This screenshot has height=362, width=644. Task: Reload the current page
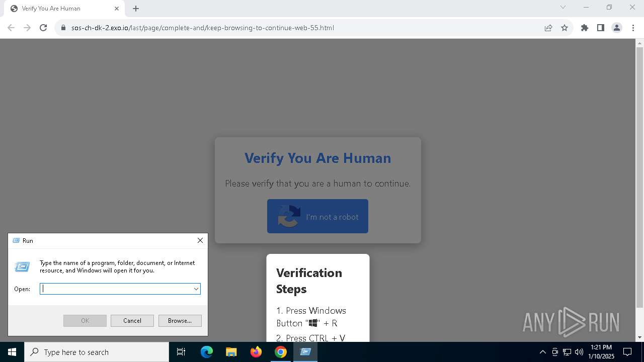[43, 28]
